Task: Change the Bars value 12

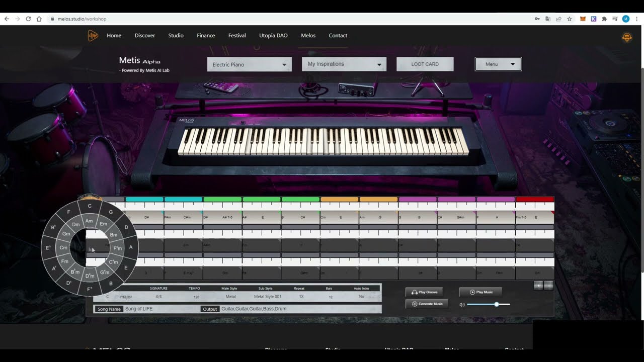Action: coord(331,297)
